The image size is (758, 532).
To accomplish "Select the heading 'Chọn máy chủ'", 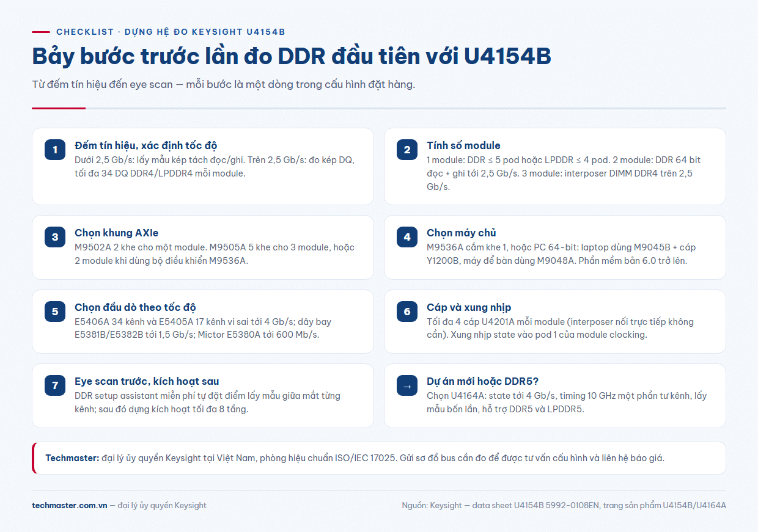I will pos(462,233).
